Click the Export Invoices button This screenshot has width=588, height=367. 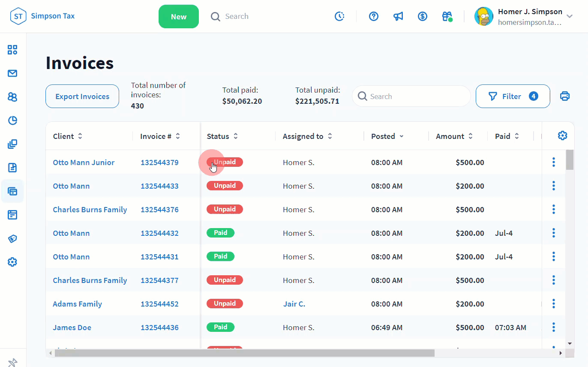82,96
